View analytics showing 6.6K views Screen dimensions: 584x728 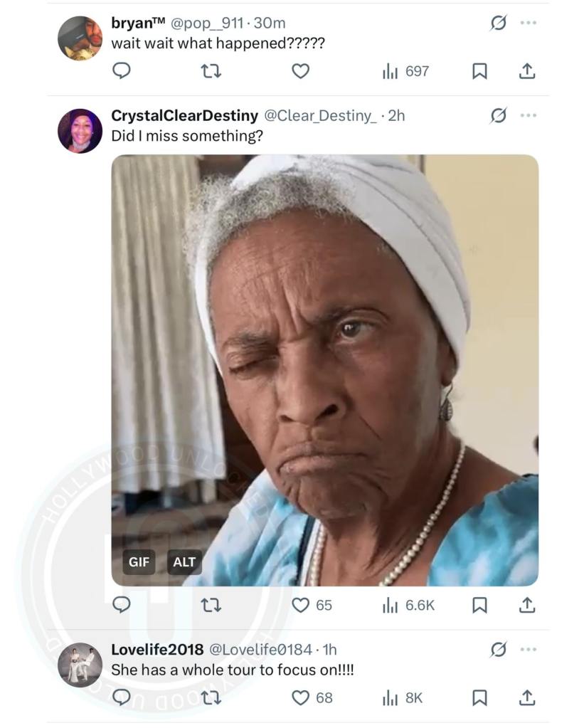tap(408, 605)
